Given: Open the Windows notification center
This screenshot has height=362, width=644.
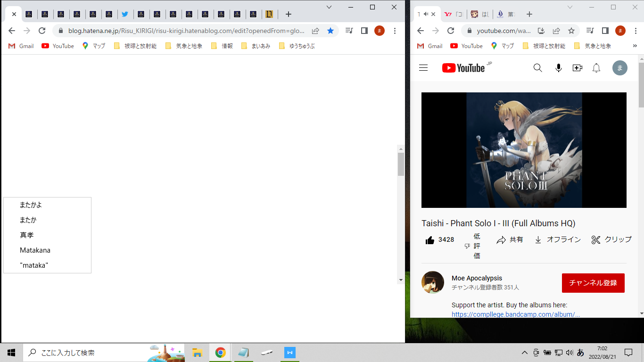Looking at the screenshot, I should click(628, 353).
